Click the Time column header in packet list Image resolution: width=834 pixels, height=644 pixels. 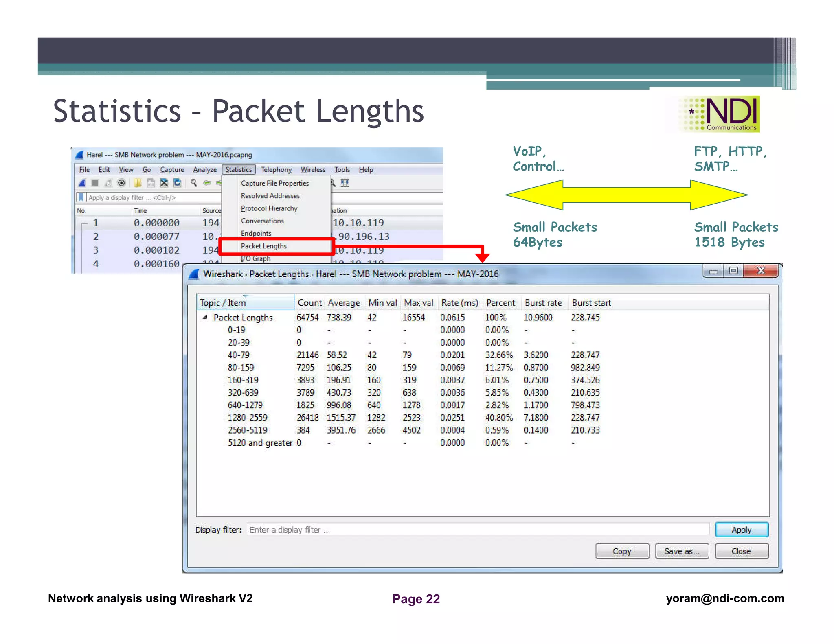pos(140,211)
